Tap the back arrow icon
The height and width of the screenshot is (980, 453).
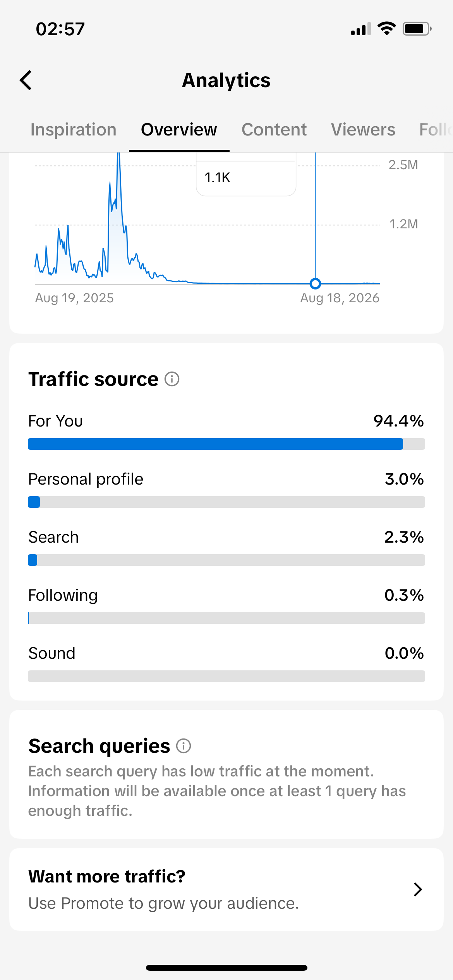coord(26,81)
